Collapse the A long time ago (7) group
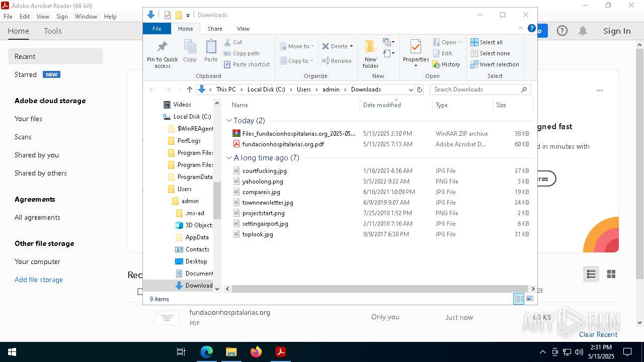The width and height of the screenshot is (644, 362). tap(229, 158)
